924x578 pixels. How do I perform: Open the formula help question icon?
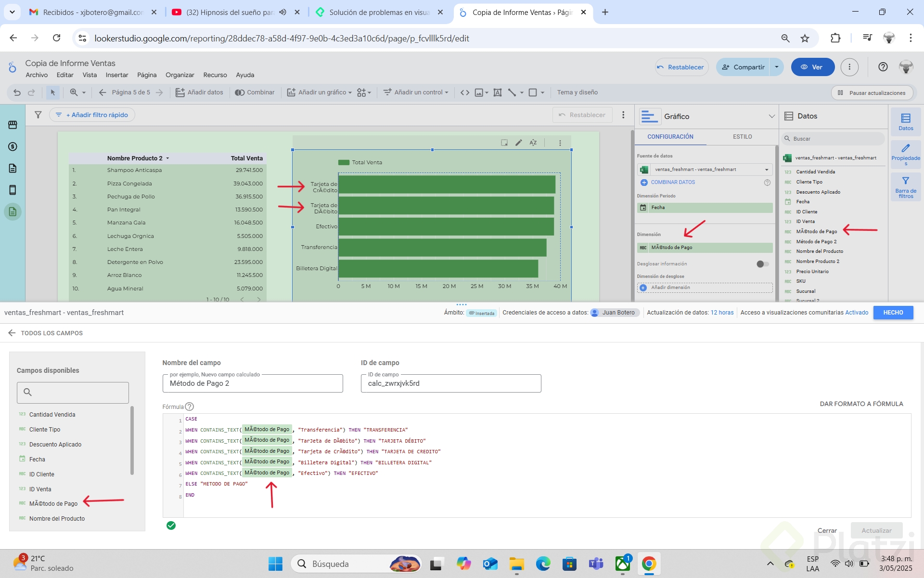click(x=190, y=407)
